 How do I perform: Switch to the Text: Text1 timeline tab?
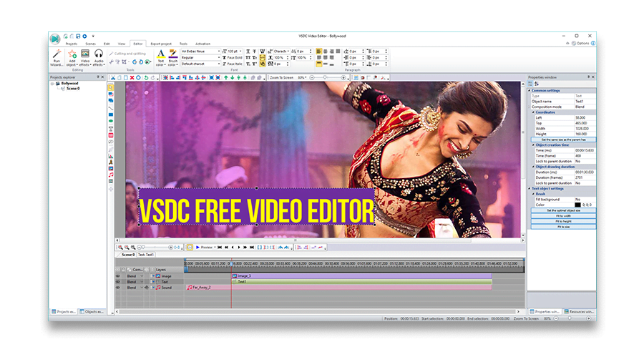click(x=146, y=255)
